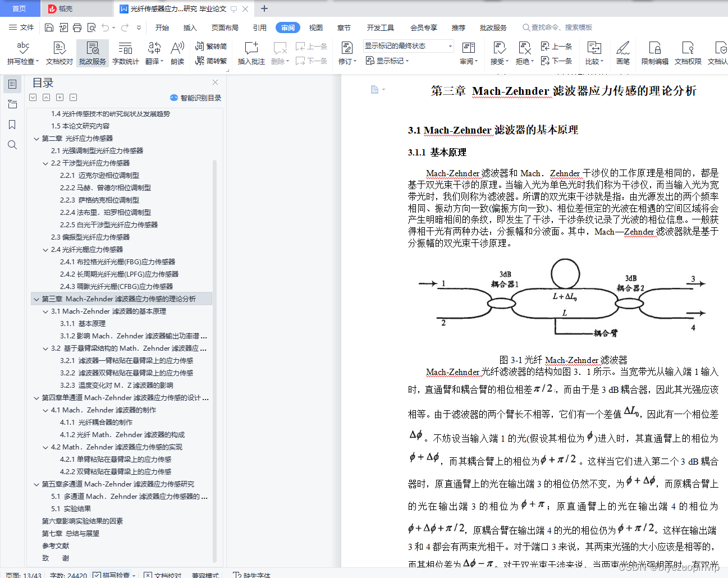The width and height of the screenshot is (728, 578).
Task: Switch to the 视图 ribbon tab
Action: (x=316, y=27)
